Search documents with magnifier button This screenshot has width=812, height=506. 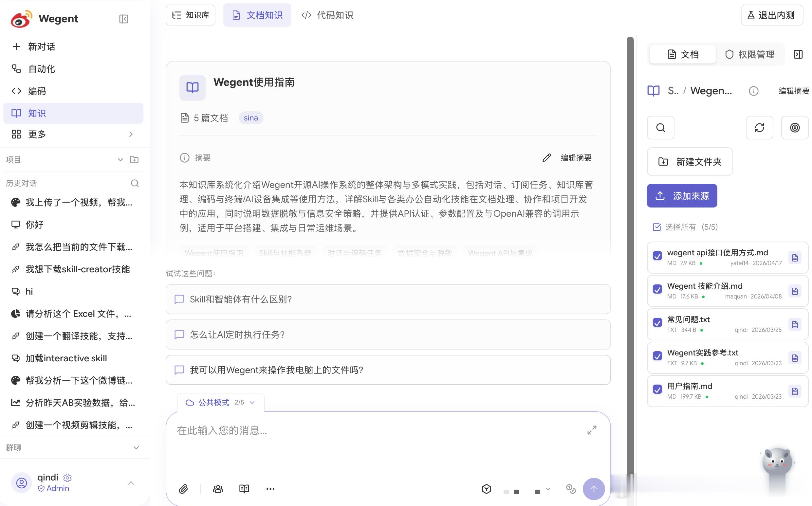click(x=661, y=128)
